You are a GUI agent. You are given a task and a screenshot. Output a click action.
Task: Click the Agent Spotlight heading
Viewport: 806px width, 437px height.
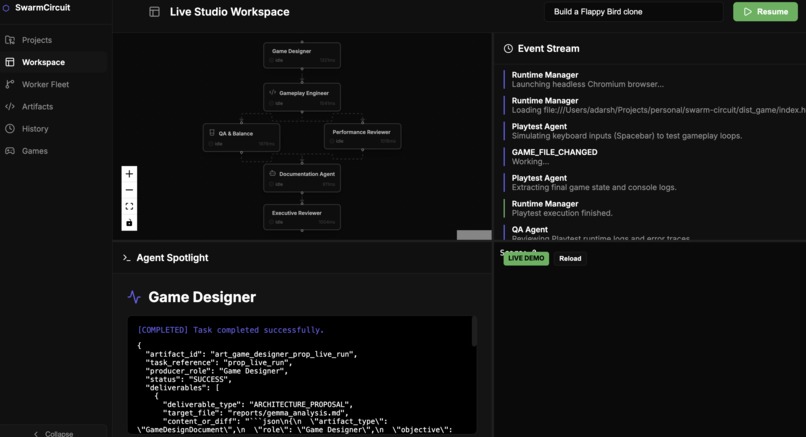[x=172, y=258]
